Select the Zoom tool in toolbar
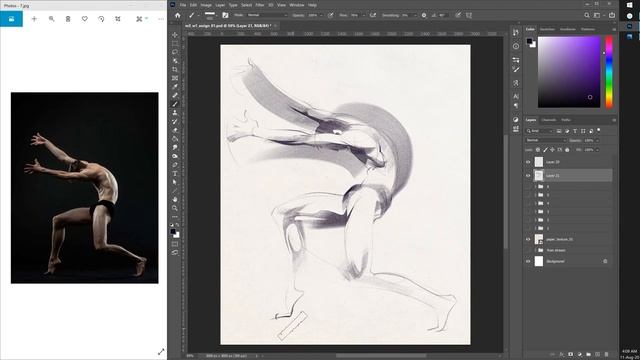The height and width of the screenshot is (360, 640). [175, 208]
